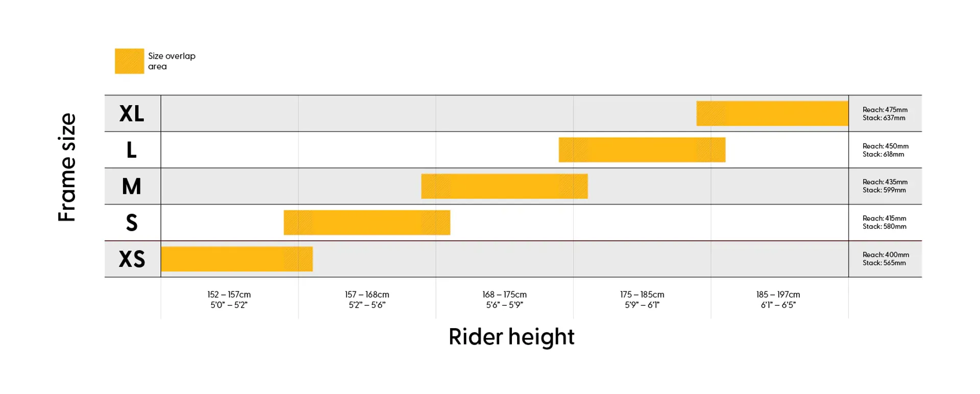Viewport: 980px width, 394px height.
Task: Select the L frame size label
Action: 132,150
